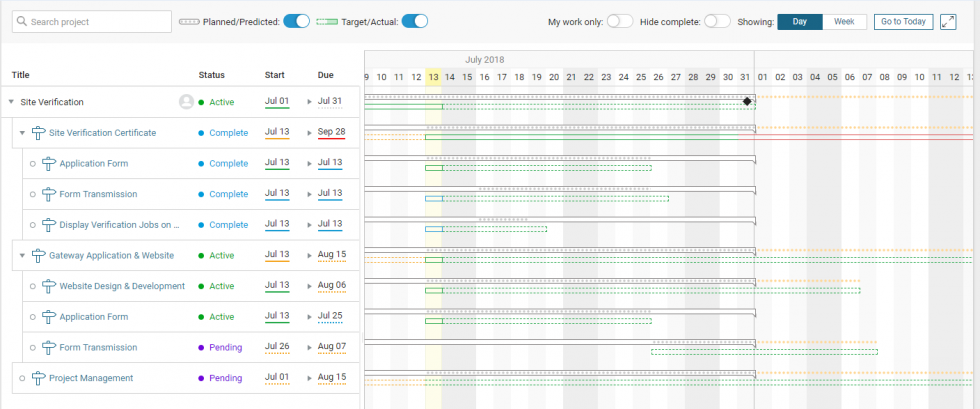The image size is (980, 409).
Task: Click the arrow before due date Aug 07
Action: point(309,346)
